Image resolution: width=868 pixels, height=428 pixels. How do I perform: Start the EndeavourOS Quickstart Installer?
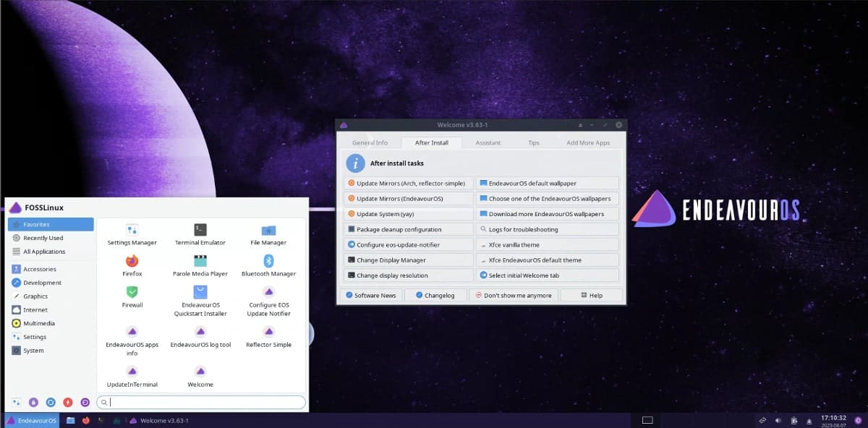pyautogui.click(x=200, y=301)
